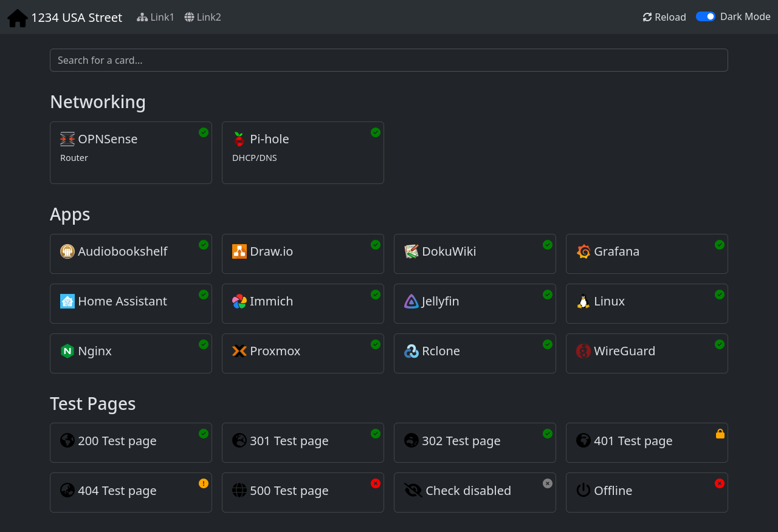
Task: Click the orange warning status on 404 Test page
Action: coord(204,483)
